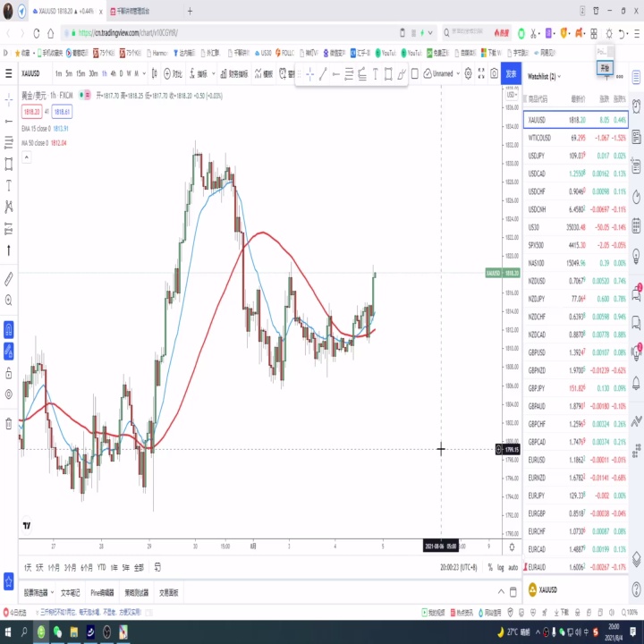Viewport: 644px width, 644px height.
Task: Open the 指标 indicators button
Action: [199, 73]
